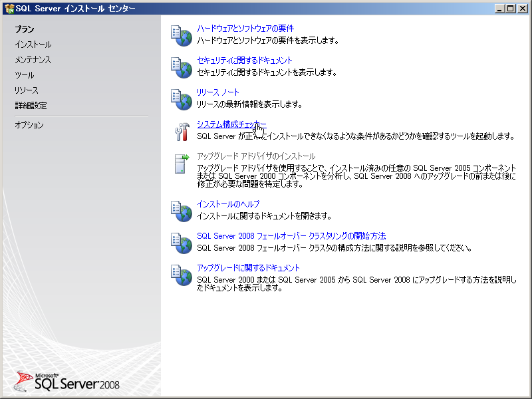Go to the ツール section
Screen dimensions: 532x399
click(25, 75)
